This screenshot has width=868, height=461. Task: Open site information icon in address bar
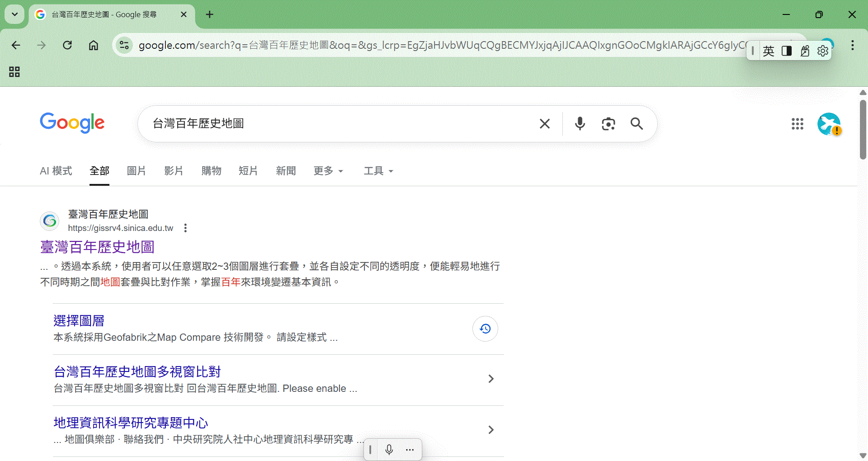124,45
